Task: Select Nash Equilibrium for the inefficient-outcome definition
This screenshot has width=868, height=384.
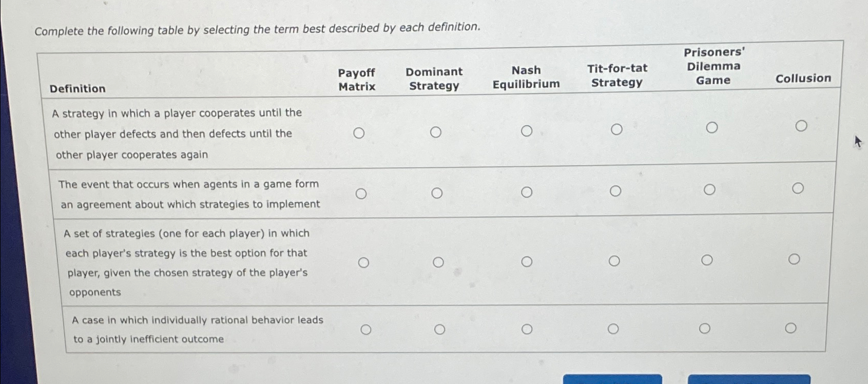Action: coord(527,328)
